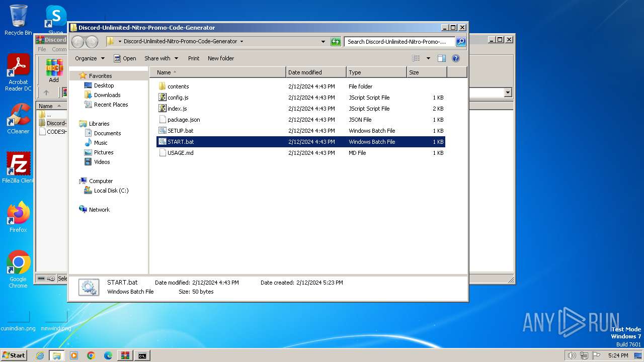644x362 pixels.
Task: Open the Share with dropdown
Action: (x=161, y=58)
